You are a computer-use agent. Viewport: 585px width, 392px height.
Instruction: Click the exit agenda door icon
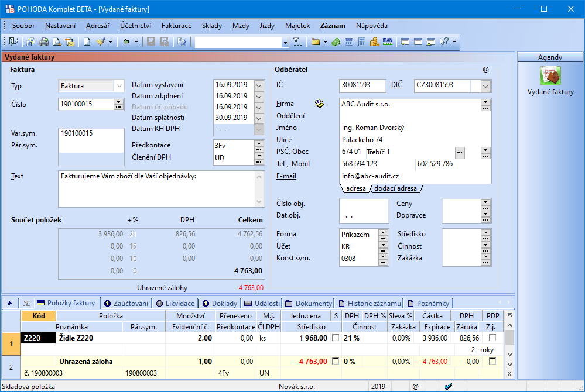point(13,42)
